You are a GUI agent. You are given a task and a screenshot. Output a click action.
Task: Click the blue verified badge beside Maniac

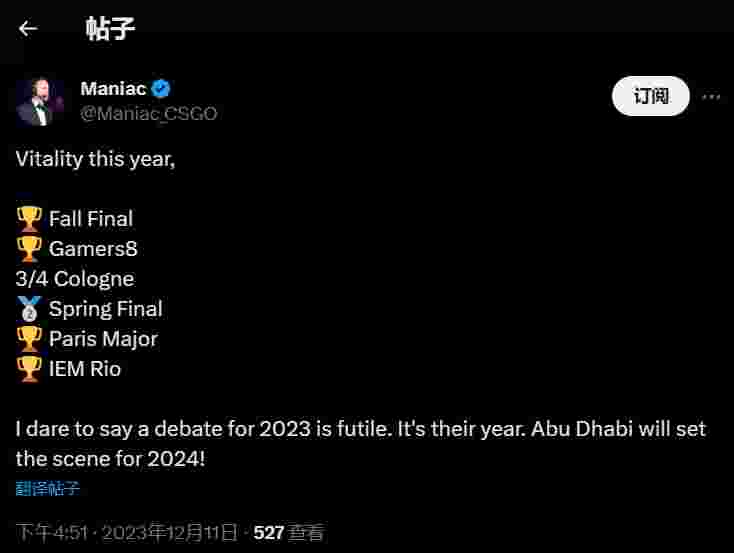160,89
